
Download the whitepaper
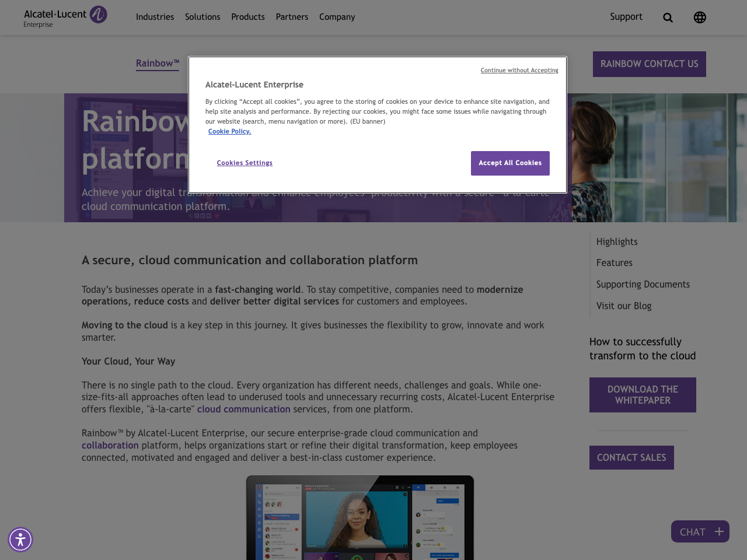tap(643, 394)
